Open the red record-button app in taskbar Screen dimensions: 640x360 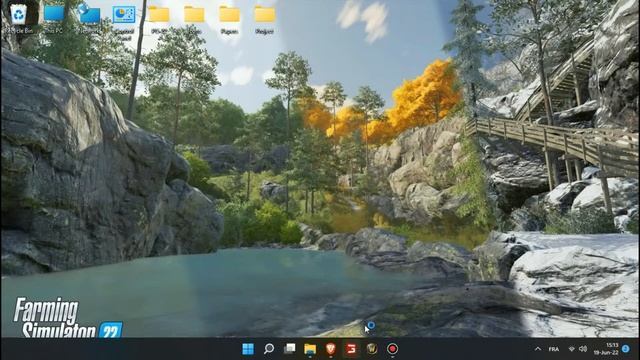click(392, 349)
